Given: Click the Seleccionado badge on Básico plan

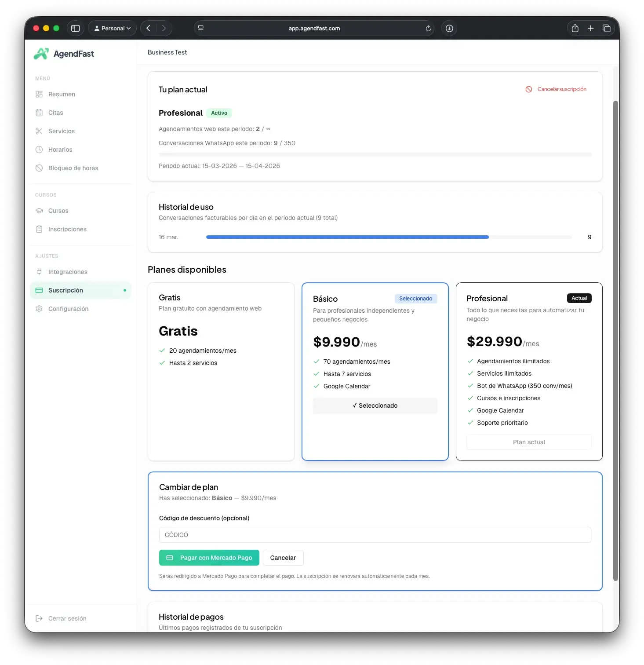Looking at the screenshot, I should click(415, 299).
